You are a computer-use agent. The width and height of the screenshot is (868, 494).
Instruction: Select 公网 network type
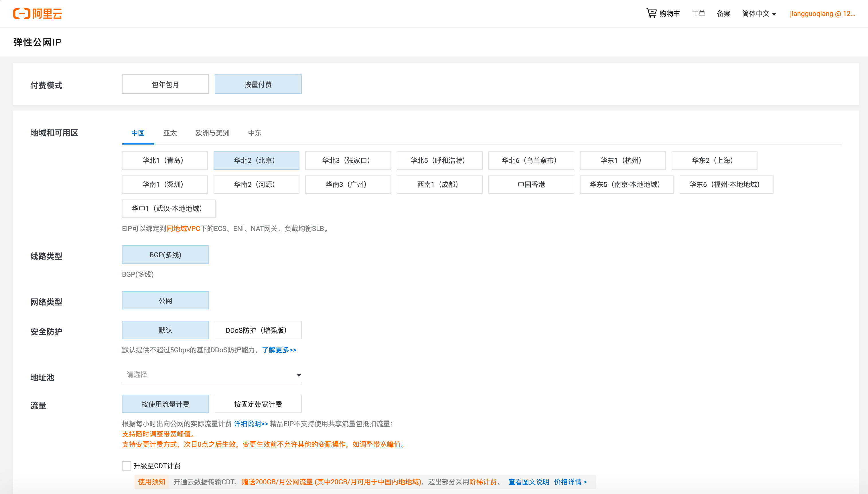click(165, 300)
